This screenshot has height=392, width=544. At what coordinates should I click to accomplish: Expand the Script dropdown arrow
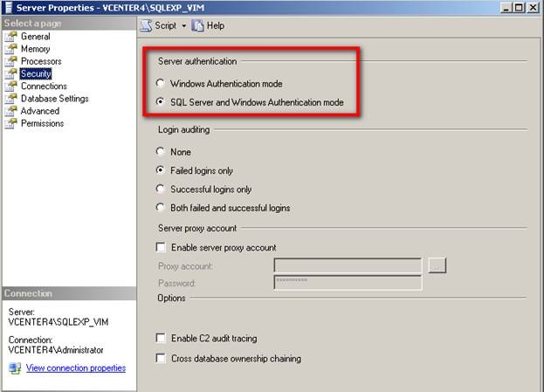coord(184,26)
